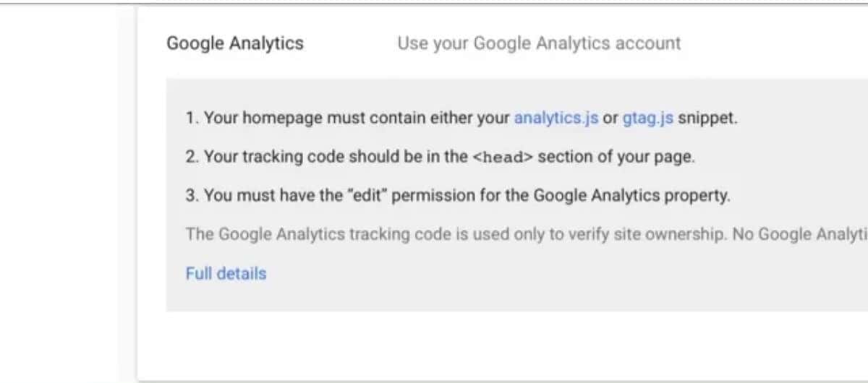Click the number '1.' list marker
The width and height of the screenshot is (868, 383).
point(192,119)
